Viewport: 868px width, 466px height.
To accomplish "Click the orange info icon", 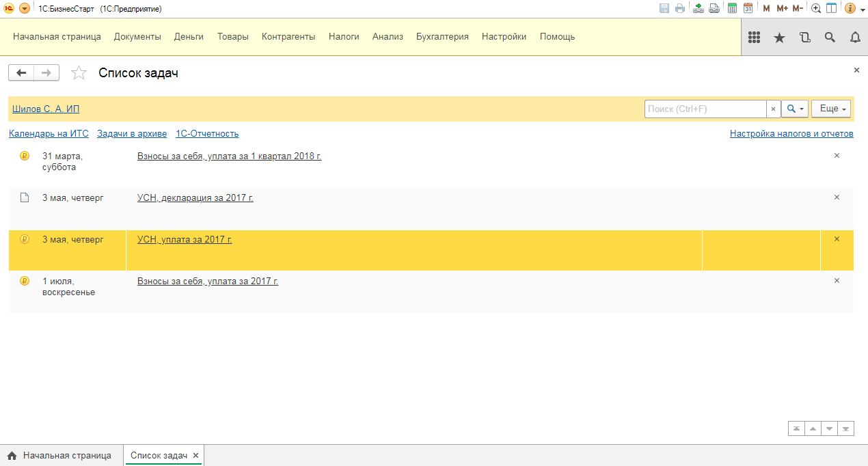I will pos(850,9).
